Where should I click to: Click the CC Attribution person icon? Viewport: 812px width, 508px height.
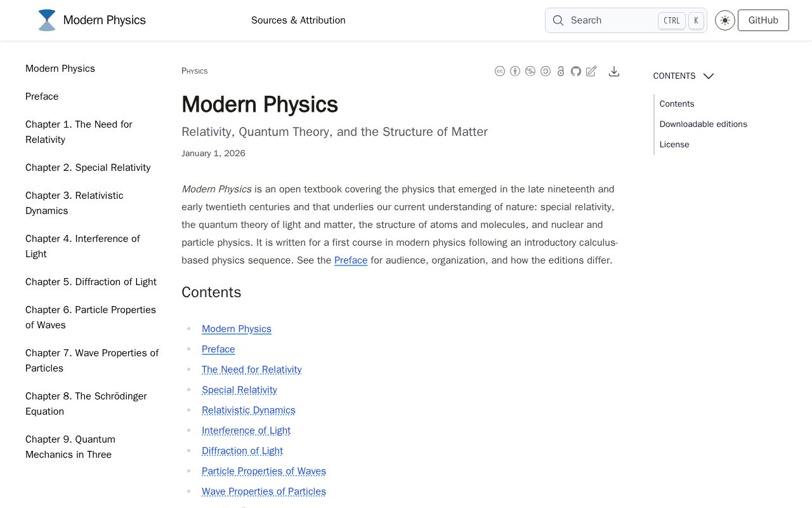point(515,71)
